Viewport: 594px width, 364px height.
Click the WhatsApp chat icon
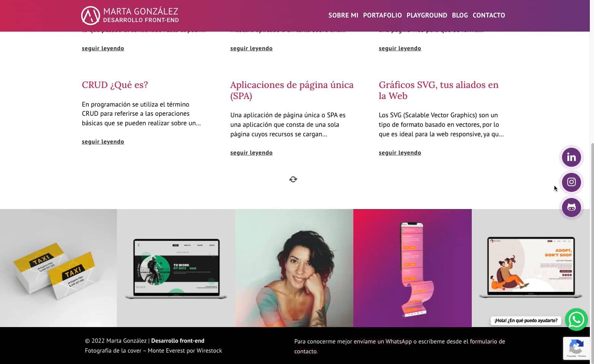click(x=576, y=319)
